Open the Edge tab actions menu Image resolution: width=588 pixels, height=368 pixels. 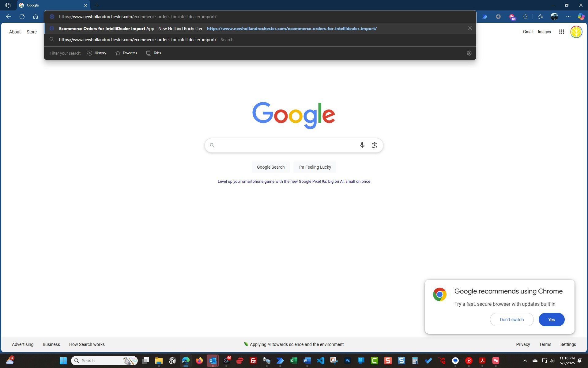(x=8, y=5)
